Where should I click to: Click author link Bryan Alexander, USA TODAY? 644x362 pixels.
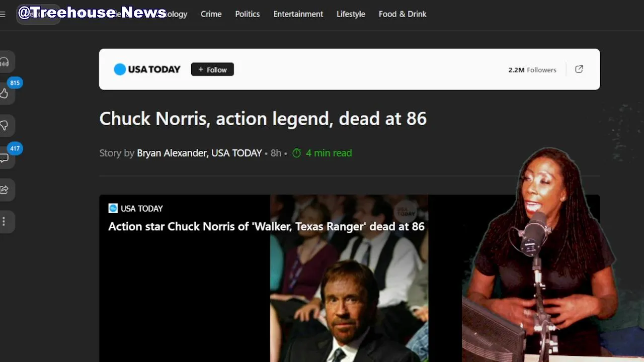[x=199, y=153]
